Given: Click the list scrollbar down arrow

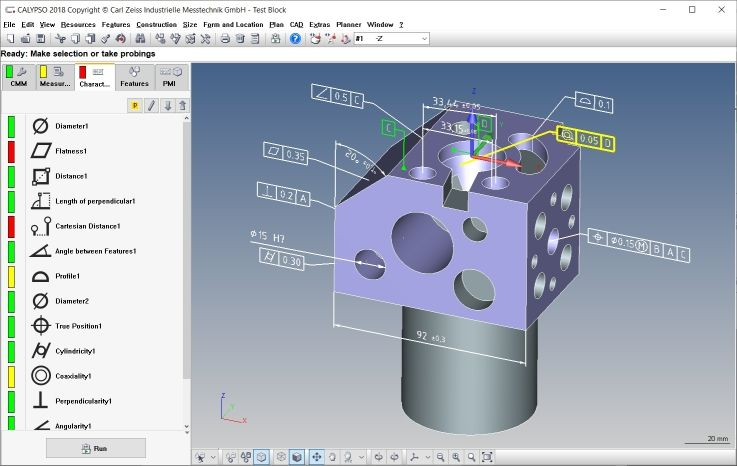Looking at the screenshot, I should click(187, 426).
